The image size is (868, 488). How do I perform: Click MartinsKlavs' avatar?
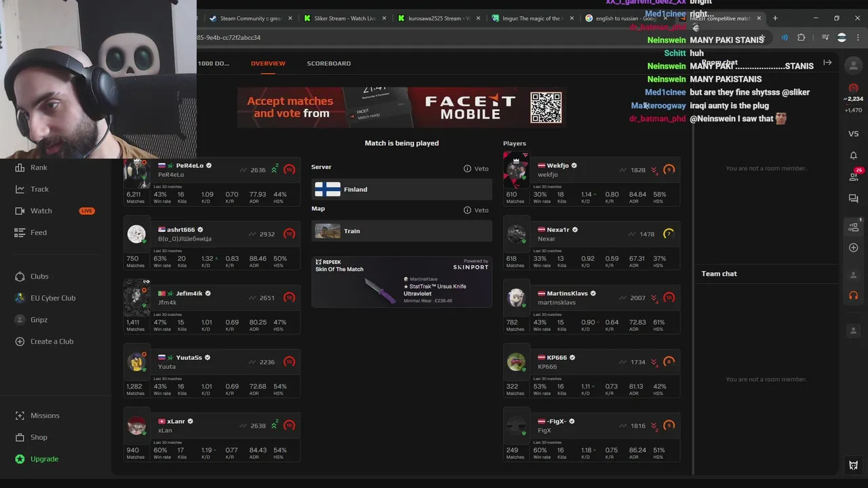[x=516, y=298]
